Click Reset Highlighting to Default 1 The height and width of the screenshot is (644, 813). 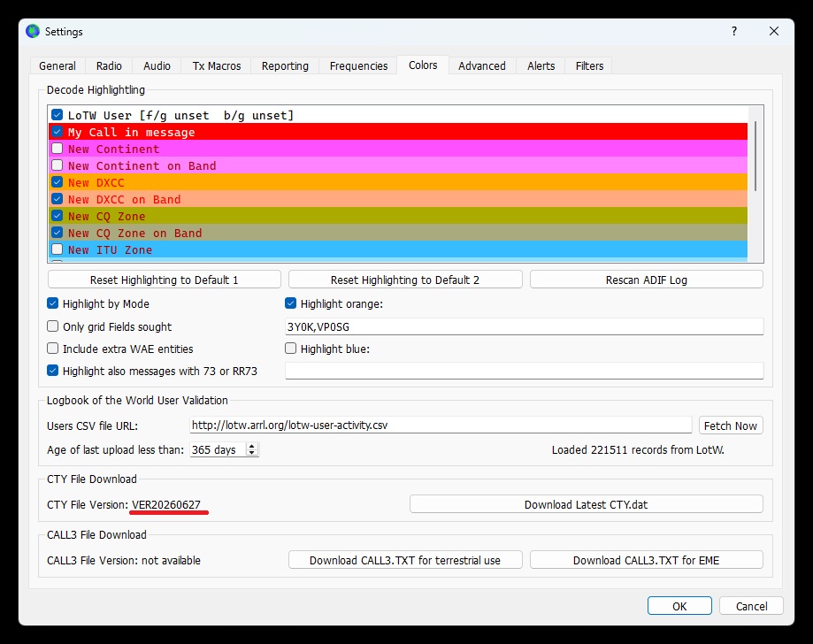tap(165, 280)
